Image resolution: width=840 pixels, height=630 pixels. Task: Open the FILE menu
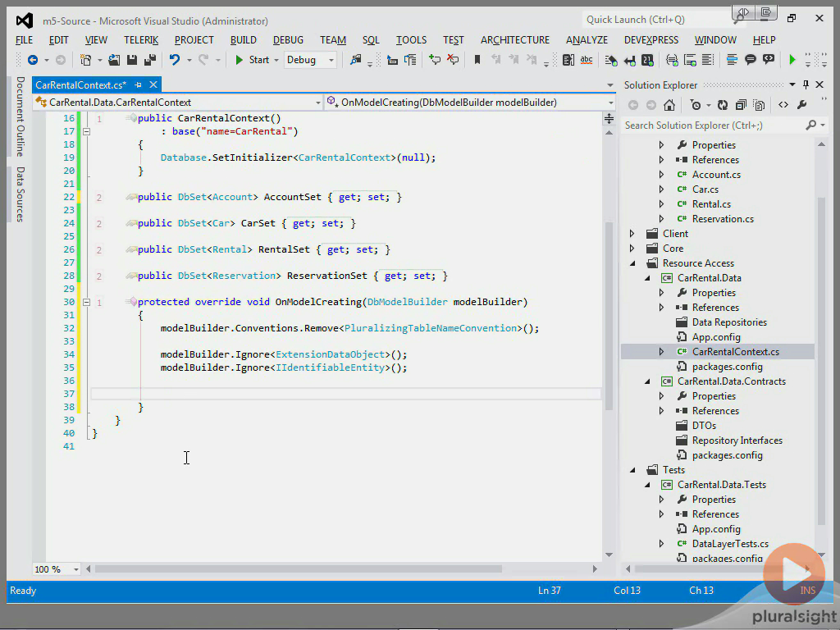pos(24,40)
